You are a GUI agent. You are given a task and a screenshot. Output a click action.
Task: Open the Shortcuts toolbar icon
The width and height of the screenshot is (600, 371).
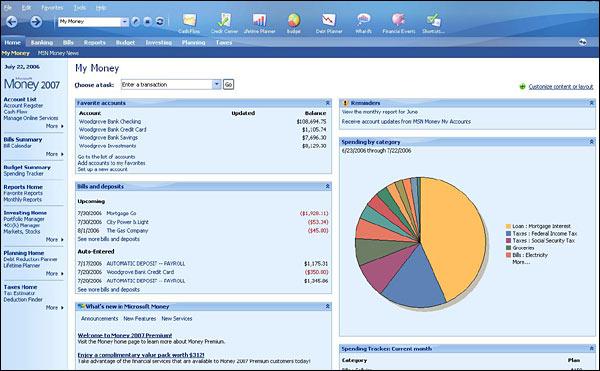pyautogui.click(x=434, y=24)
